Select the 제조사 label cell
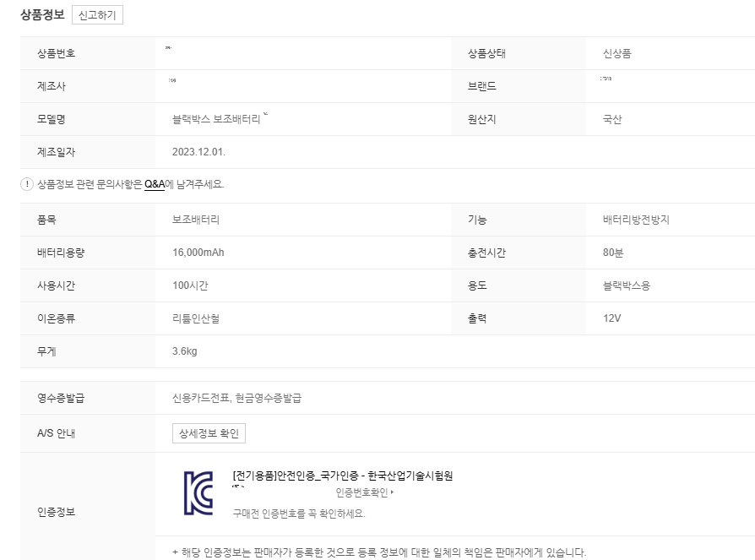The width and height of the screenshot is (755, 560). click(88, 86)
